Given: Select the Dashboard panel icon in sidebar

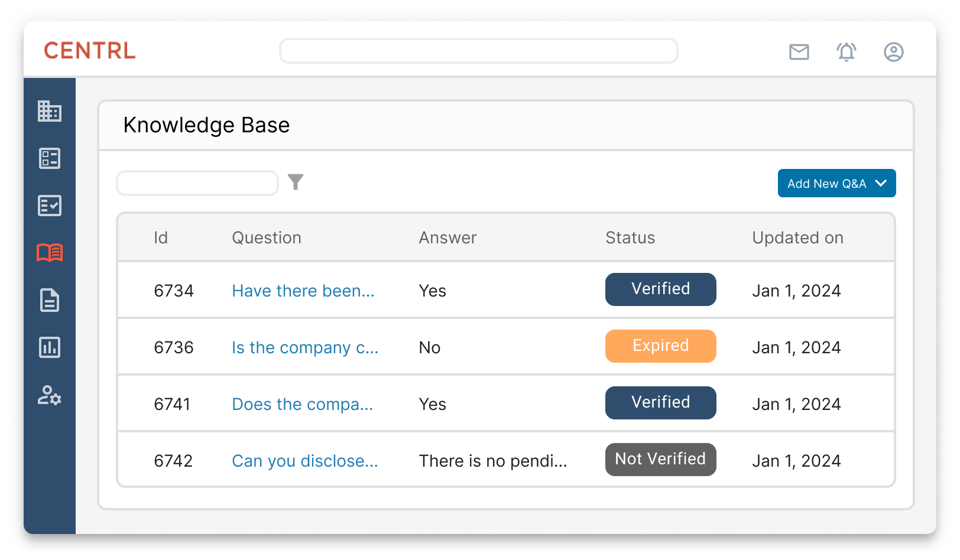Looking at the screenshot, I should (50, 159).
